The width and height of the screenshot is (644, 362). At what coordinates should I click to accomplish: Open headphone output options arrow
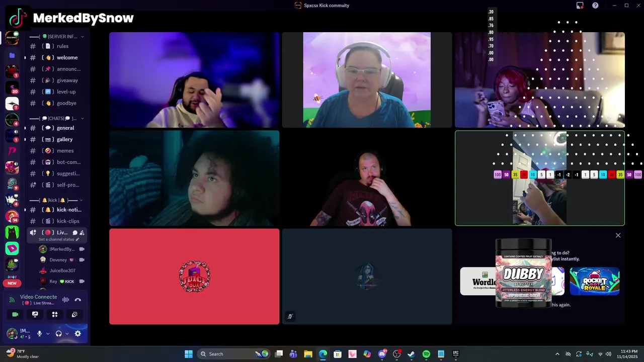[67, 333]
